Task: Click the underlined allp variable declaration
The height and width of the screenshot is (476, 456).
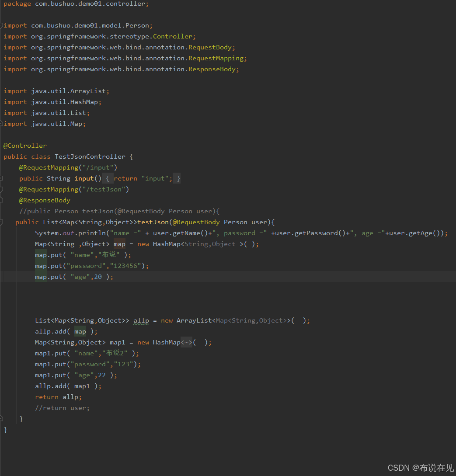Action: pos(141,320)
